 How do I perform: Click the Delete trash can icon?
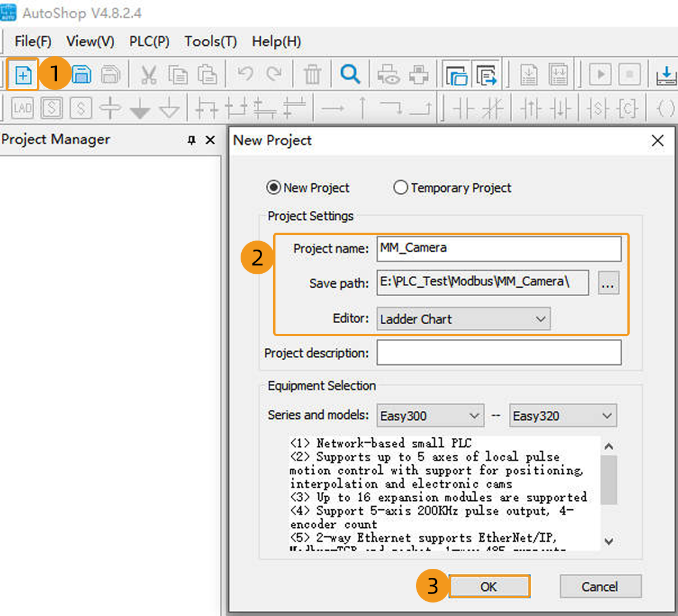click(312, 75)
